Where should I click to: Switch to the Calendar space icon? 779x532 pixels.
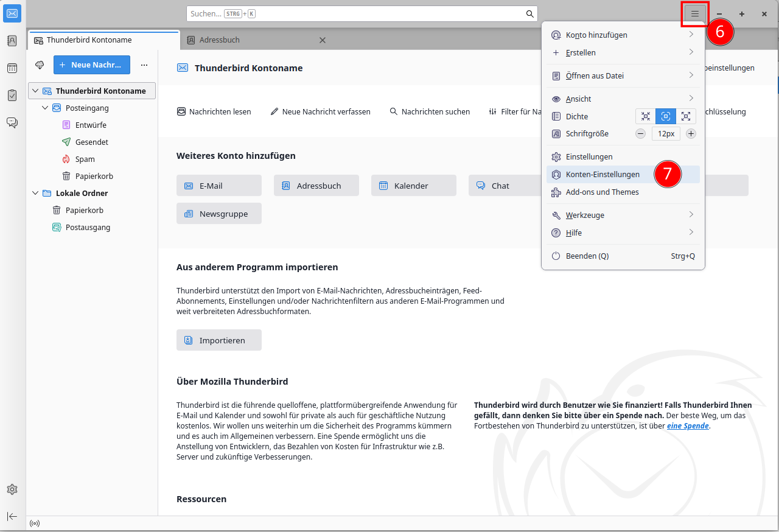coord(12,68)
